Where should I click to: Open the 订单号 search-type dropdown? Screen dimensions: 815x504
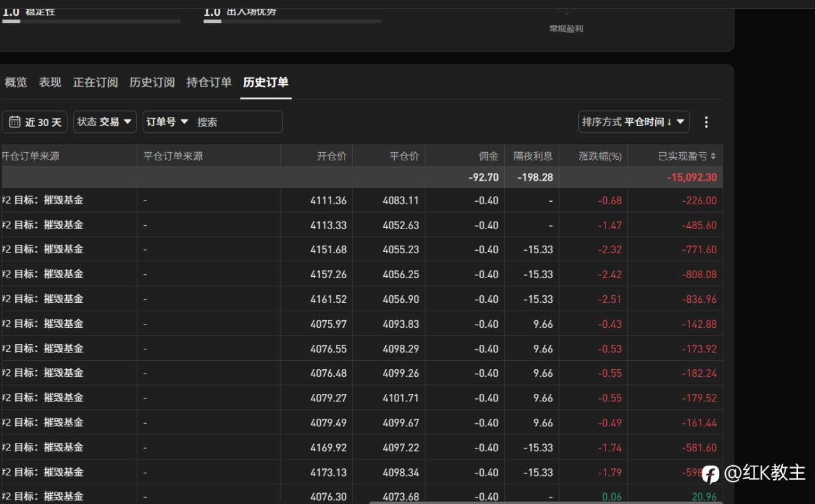point(167,122)
